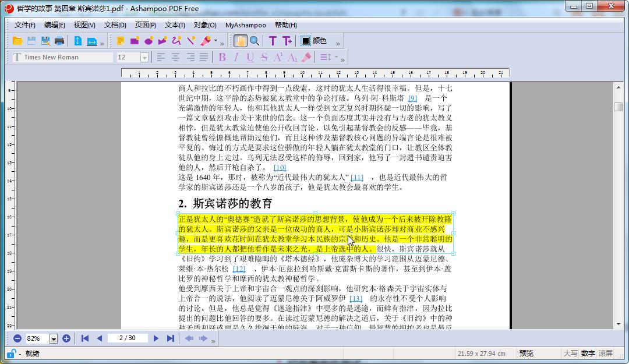
Task: Open the sticky note comment tool
Action: point(122,40)
